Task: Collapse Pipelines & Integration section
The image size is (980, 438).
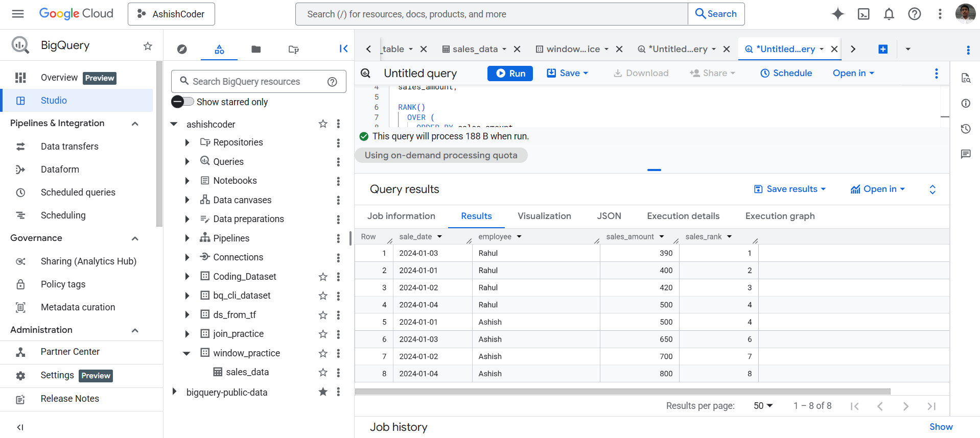Action: [135, 124]
